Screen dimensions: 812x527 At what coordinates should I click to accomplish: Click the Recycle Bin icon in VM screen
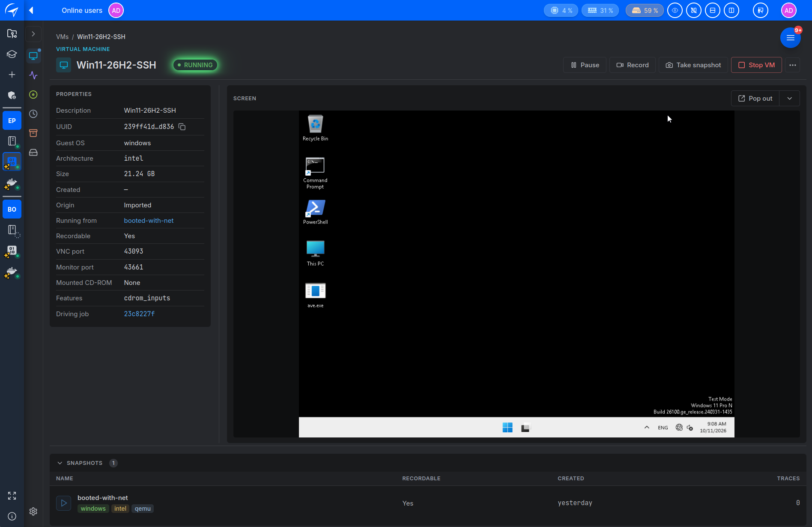[315, 128]
